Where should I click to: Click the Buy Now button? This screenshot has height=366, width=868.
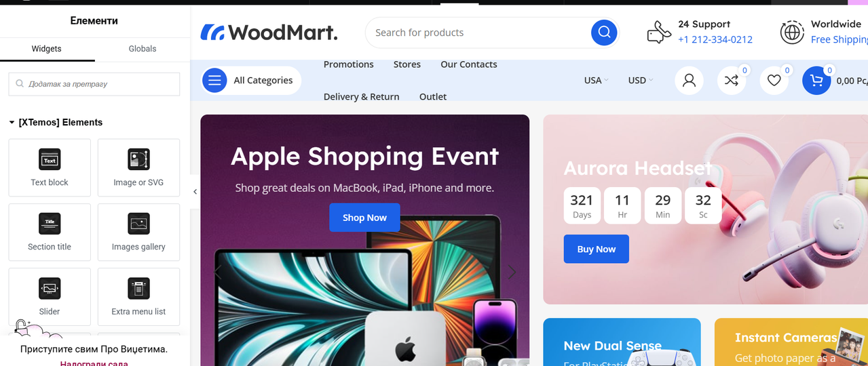pyautogui.click(x=596, y=249)
